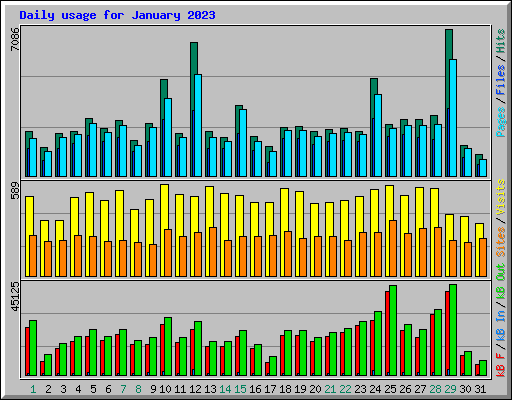Click day label 6 on the x-axis
Screen dimensions: 512x400
tap(108, 389)
